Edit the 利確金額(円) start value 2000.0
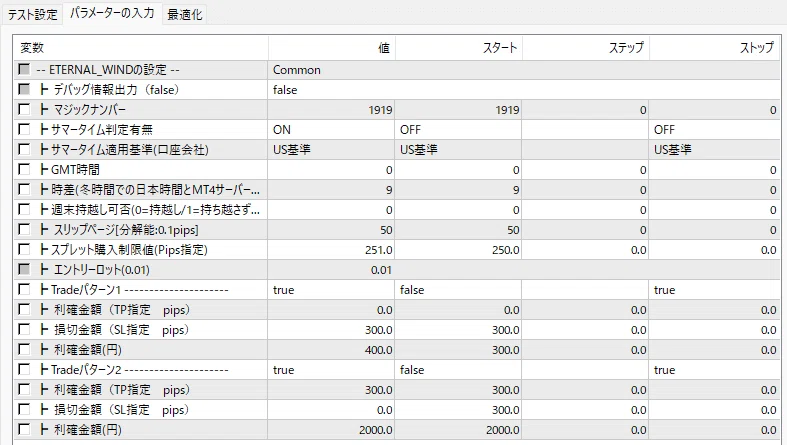 [458, 430]
